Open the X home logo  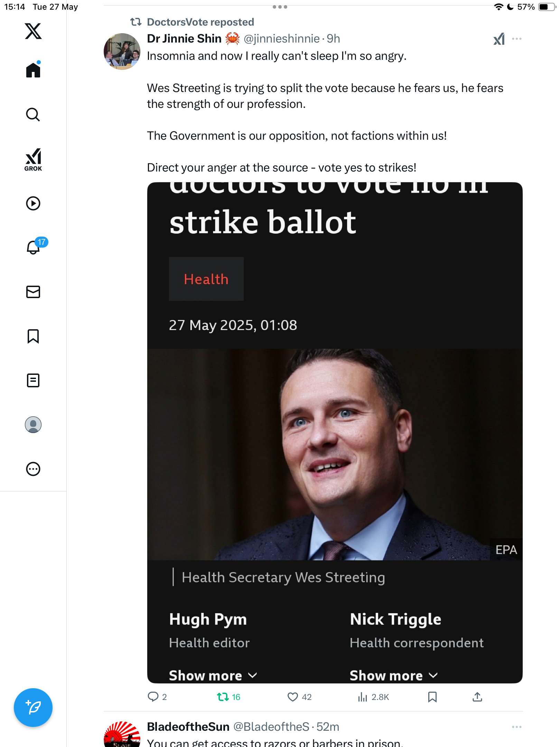click(x=33, y=31)
